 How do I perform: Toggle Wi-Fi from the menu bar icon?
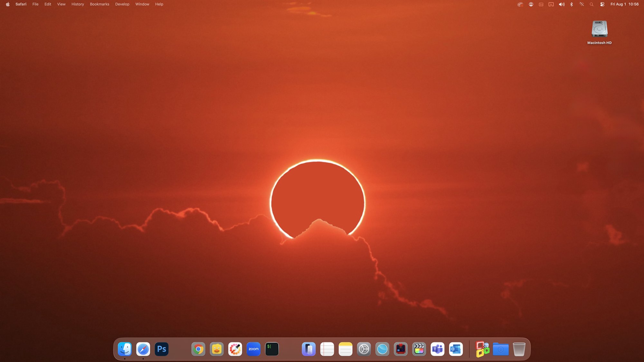point(582,4)
